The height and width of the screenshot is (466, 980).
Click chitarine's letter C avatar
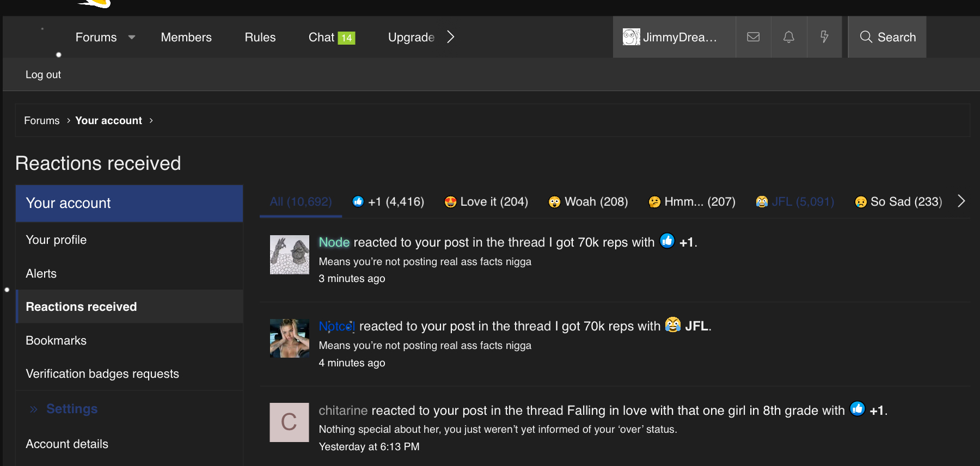tap(289, 422)
